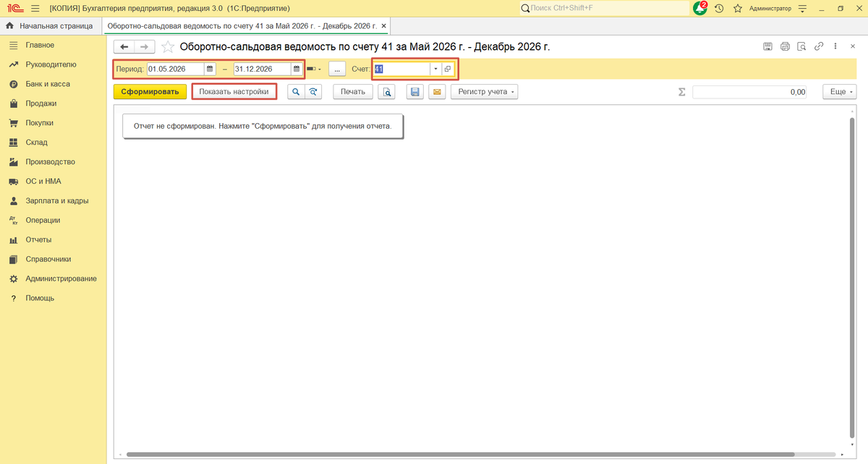Open the Помощь section
868x464 pixels.
click(x=40, y=298)
